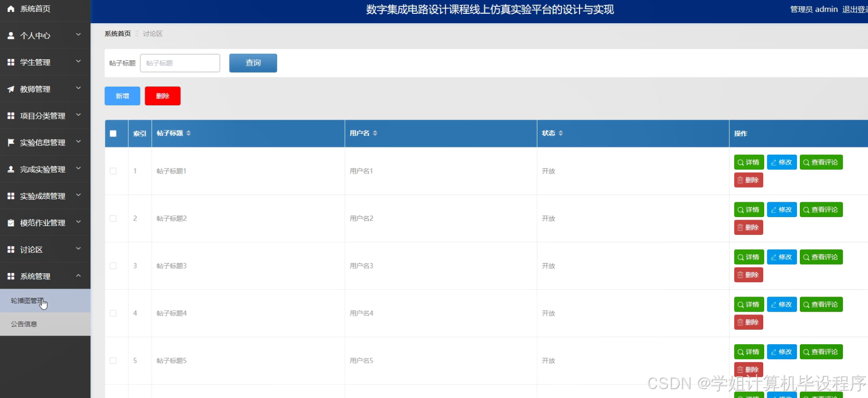The height and width of the screenshot is (398, 868).
Task: Sort by 状态 column arrows
Action: 561,133
